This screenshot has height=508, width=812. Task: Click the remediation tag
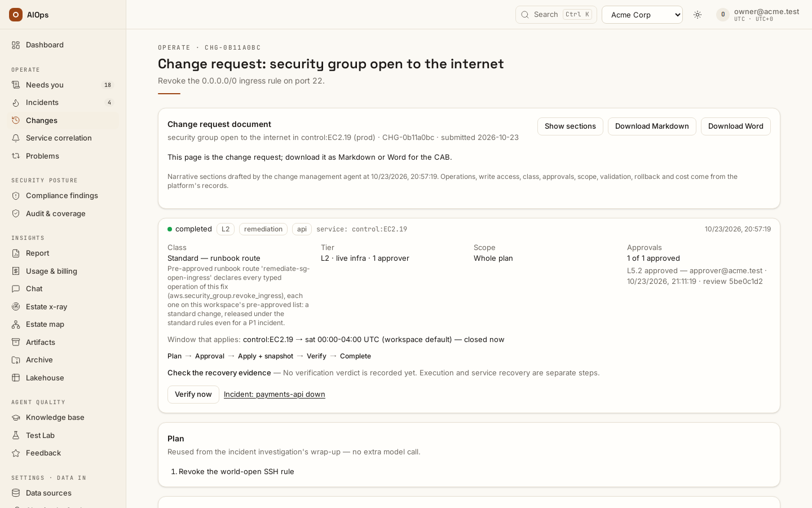pyautogui.click(x=263, y=229)
